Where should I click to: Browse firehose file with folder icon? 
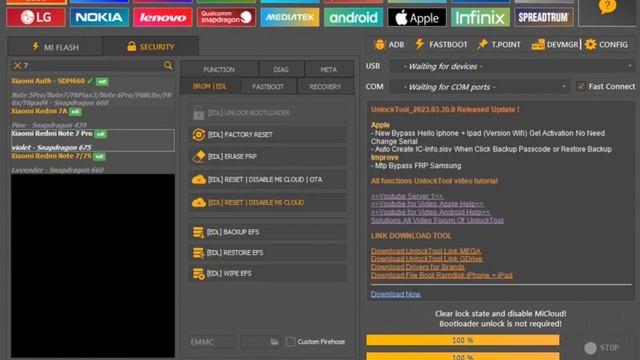(274, 342)
